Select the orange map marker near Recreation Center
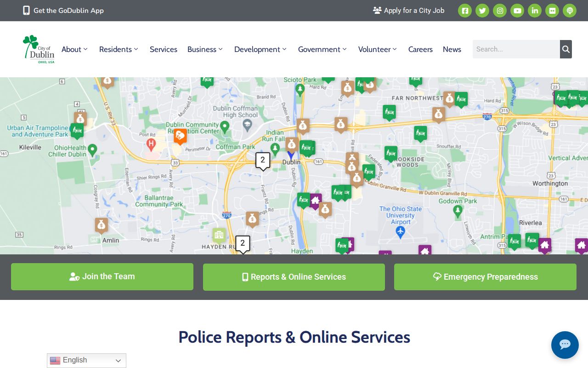Image resolution: width=588 pixels, height=368 pixels. click(x=180, y=136)
